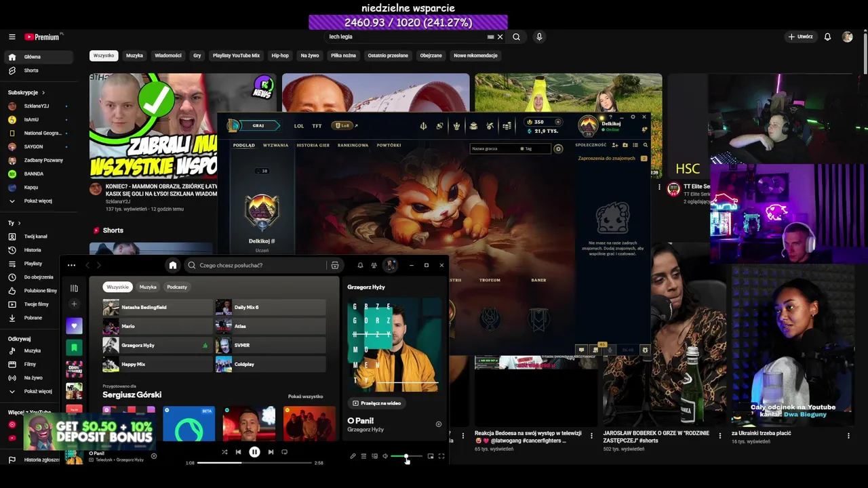868x488 pixels.
Task: Expand Pokaż więcej under Odkrywaj
Action: click(38, 391)
